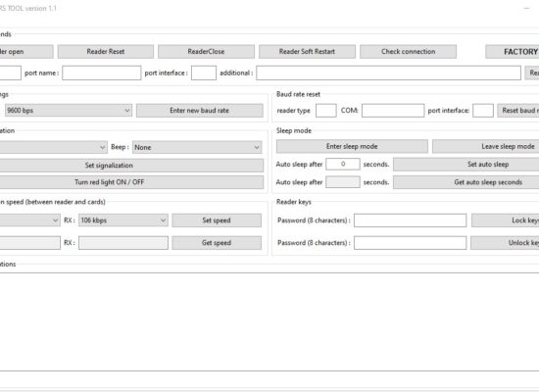Click the Check connection button

point(408,52)
